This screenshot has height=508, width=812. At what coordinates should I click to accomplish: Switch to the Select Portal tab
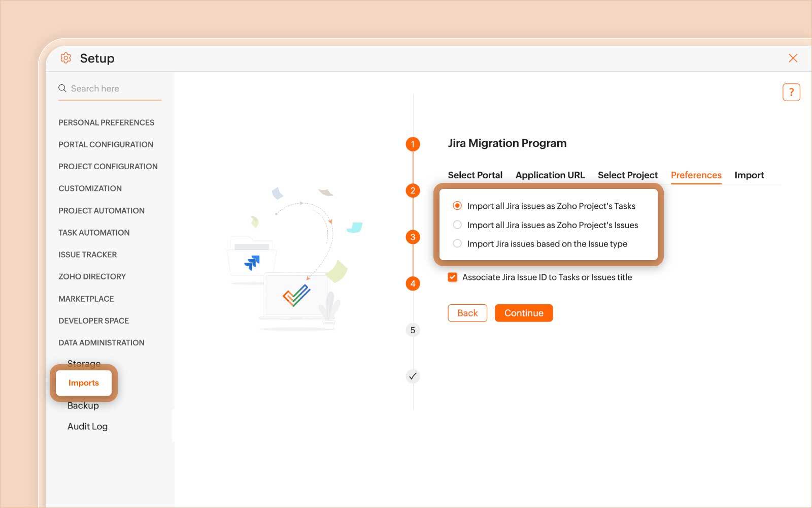(475, 175)
